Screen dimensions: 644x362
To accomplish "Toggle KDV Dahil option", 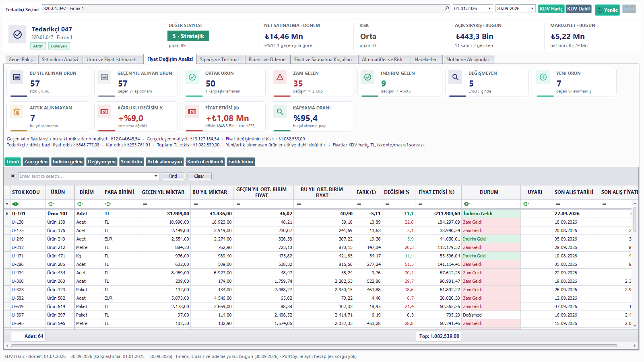I will 578,9.
